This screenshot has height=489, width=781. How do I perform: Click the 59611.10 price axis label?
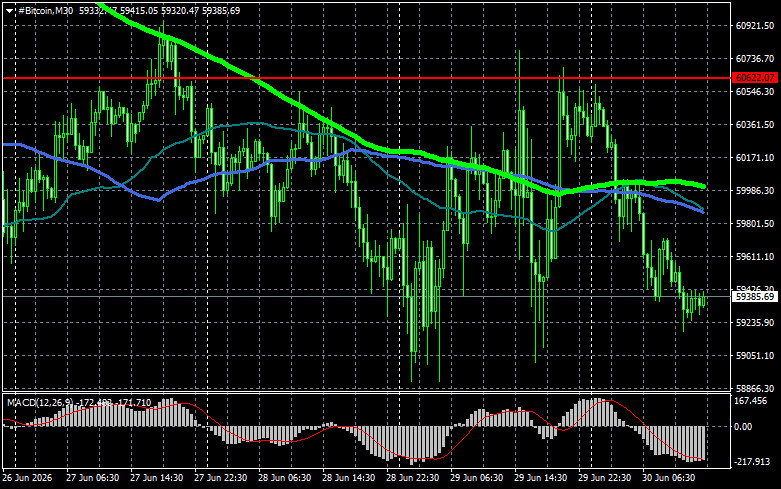point(755,257)
